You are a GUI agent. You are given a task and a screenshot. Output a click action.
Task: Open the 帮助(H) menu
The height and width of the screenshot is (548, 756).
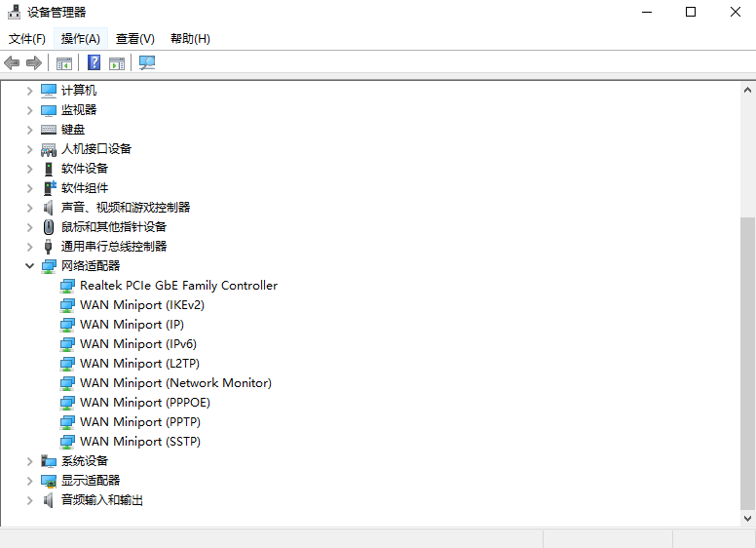point(190,39)
